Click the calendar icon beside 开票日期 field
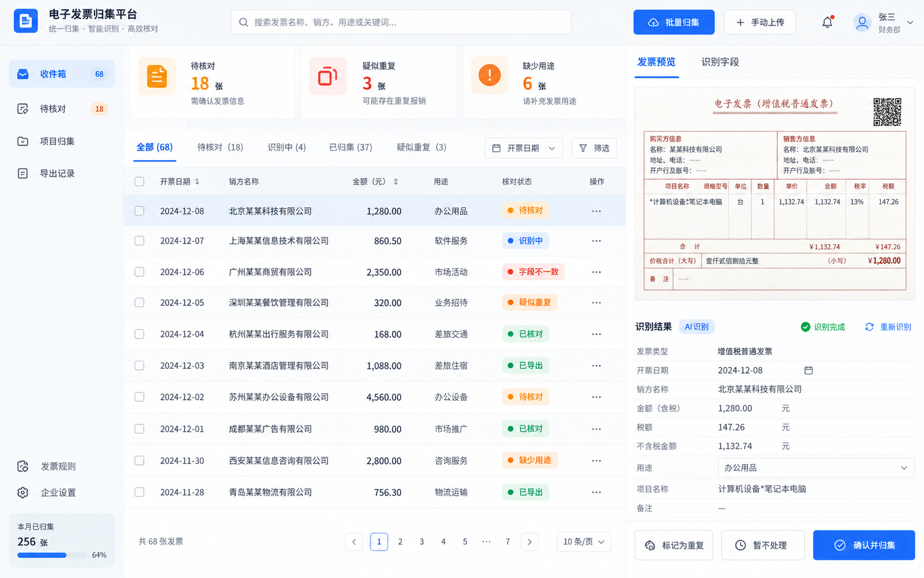Screen dimensions: 924x578 [x=809, y=371]
